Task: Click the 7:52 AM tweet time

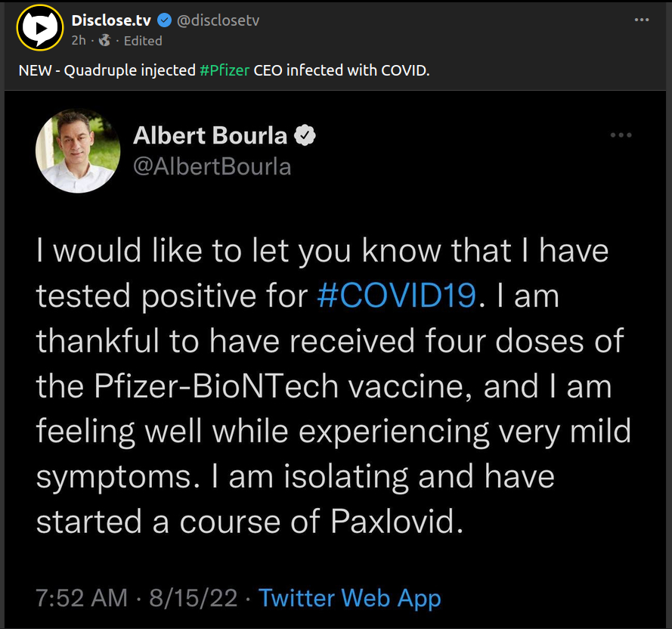Action: 82,598
